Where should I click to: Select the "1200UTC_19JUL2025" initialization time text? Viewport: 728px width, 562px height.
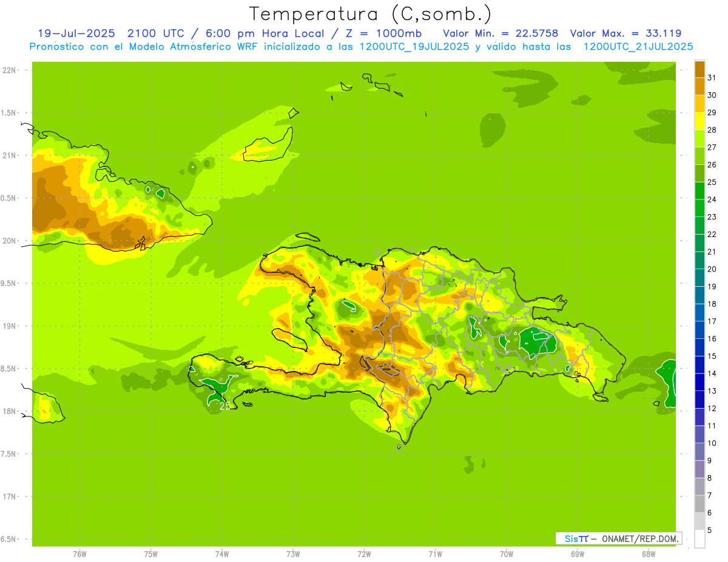click(414, 47)
